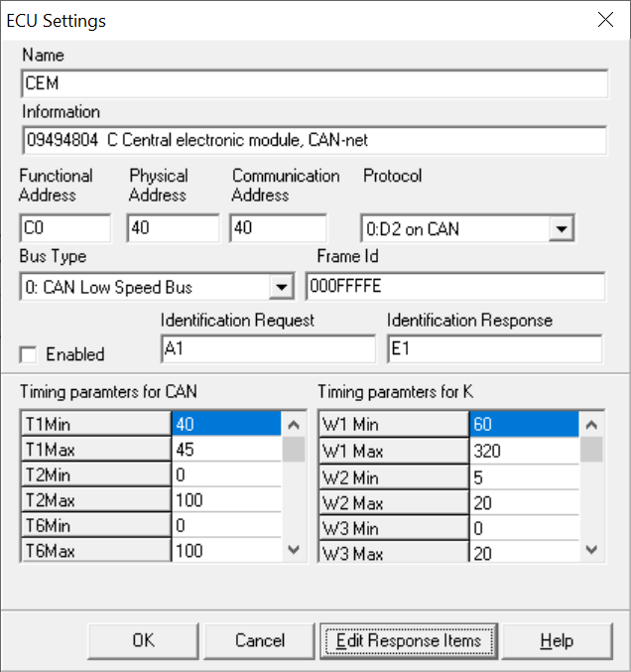The height and width of the screenshot is (672, 631).
Task: Click the Identification Request field
Action: pyautogui.click(x=268, y=349)
